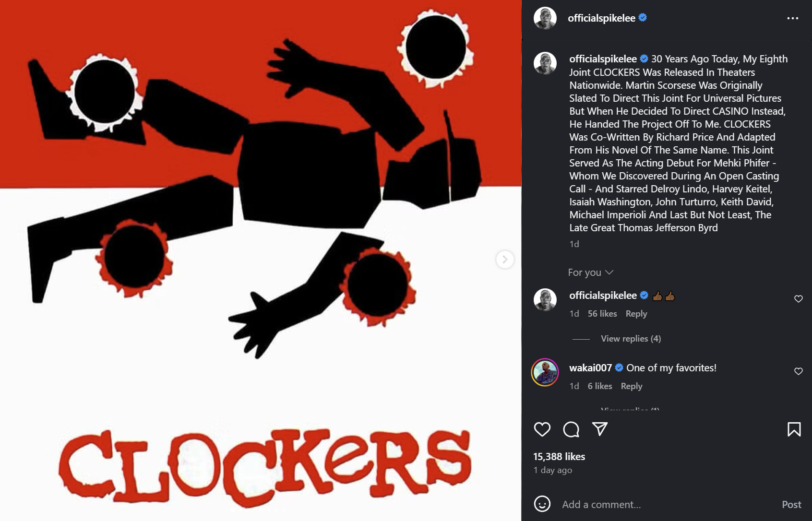
Task: Like officialspikelee's thumbs-up comment
Action: (799, 299)
